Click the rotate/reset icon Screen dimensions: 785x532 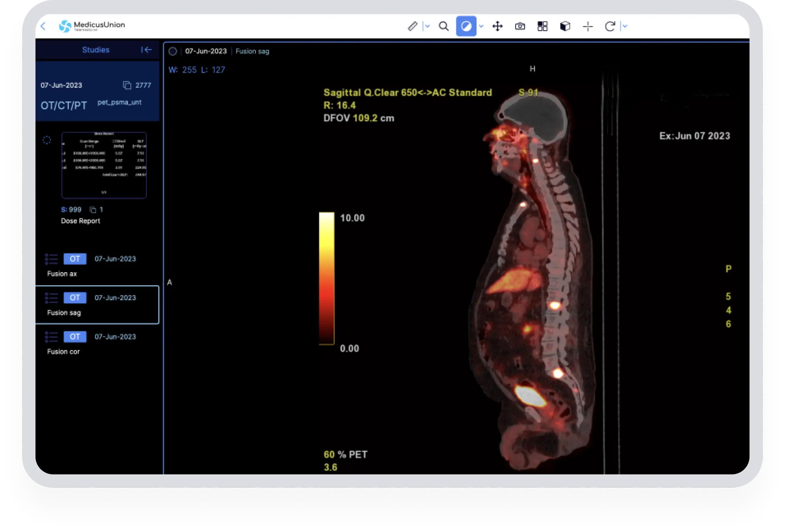(x=610, y=26)
